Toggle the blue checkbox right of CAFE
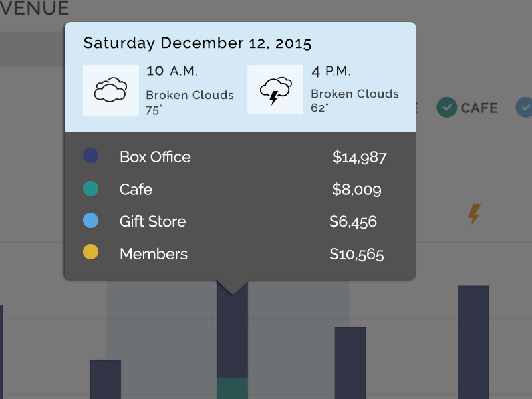532x399 pixels. [x=525, y=107]
